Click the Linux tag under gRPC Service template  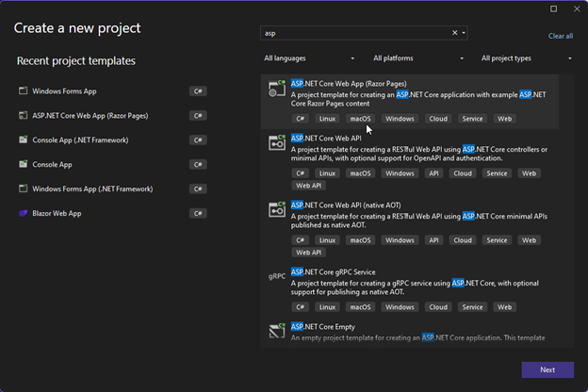coord(327,307)
